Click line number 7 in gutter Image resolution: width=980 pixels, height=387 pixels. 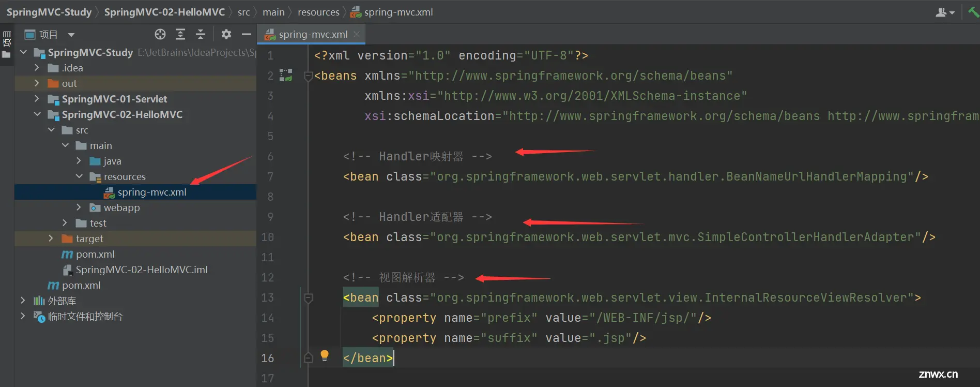[x=270, y=176]
